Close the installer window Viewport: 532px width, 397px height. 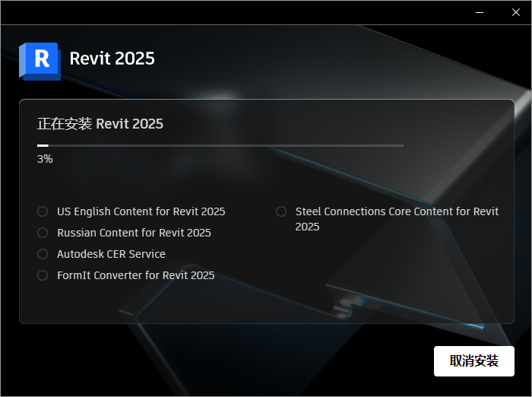(x=516, y=13)
